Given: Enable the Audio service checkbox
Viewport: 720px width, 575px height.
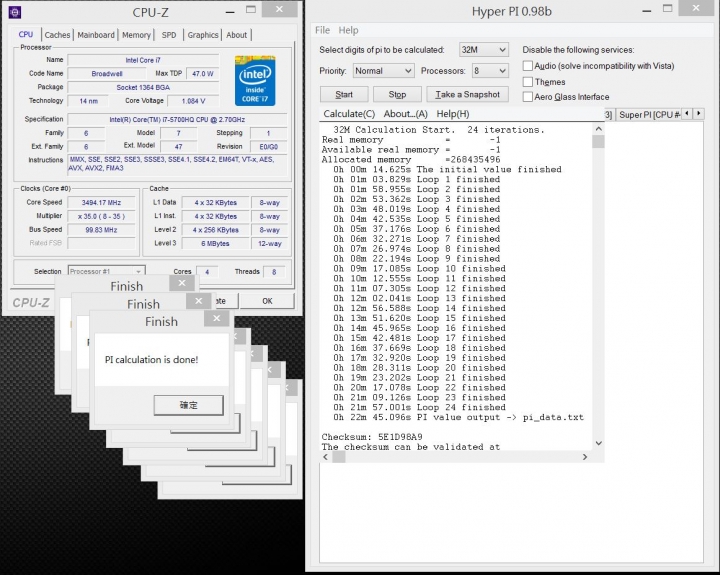Looking at the screenshot, I should tap(528, 66).
